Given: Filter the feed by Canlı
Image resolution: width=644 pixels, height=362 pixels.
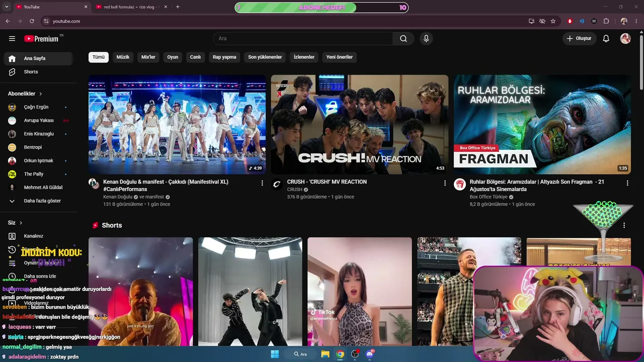Looking at the screenshot, I should [x=195, y=57].
